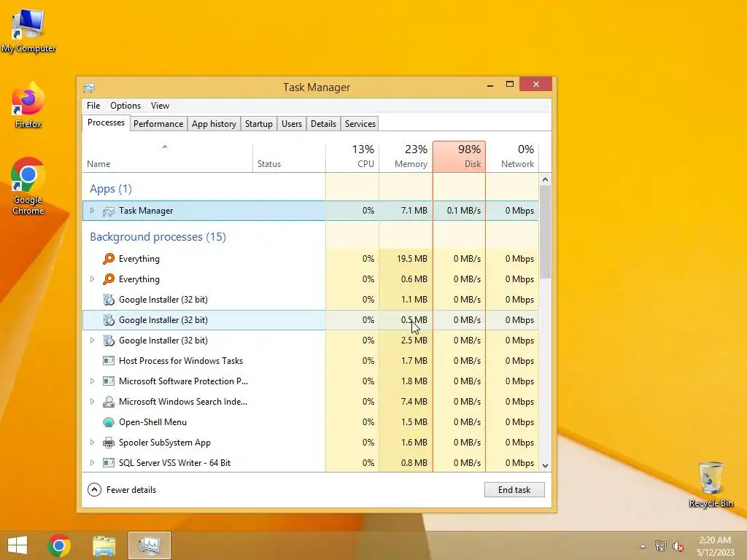
Task: Click the Apps (1) group heading
Action: 111,189
